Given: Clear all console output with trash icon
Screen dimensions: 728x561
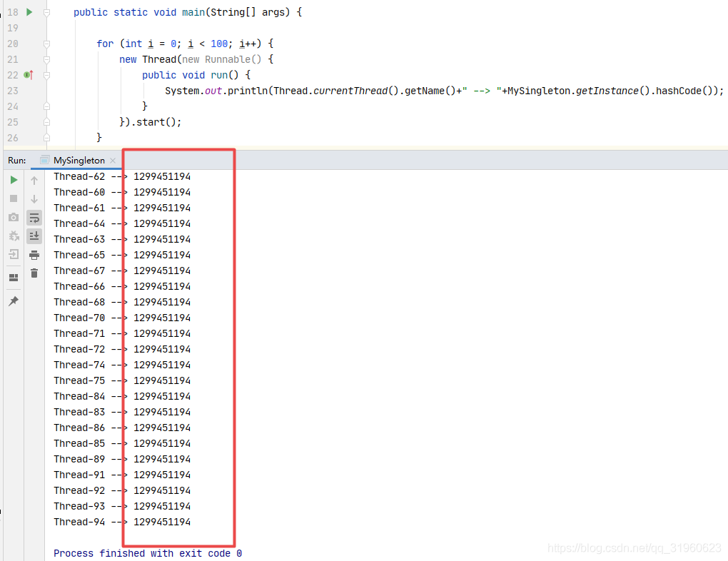Looking at the screenshot, I should pos(34,273).
